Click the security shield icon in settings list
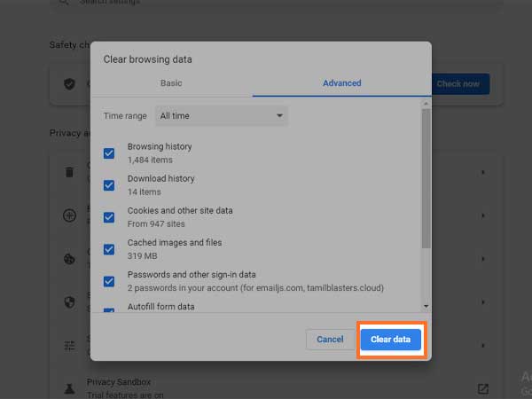This screenshot has height=399, width=532. click(x=69, y=302)
